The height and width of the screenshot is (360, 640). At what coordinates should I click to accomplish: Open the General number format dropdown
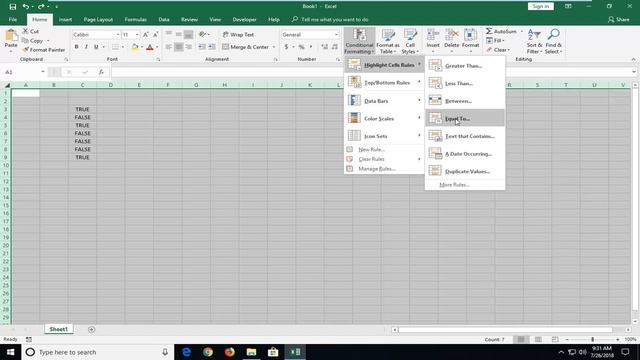coord(336,35)
